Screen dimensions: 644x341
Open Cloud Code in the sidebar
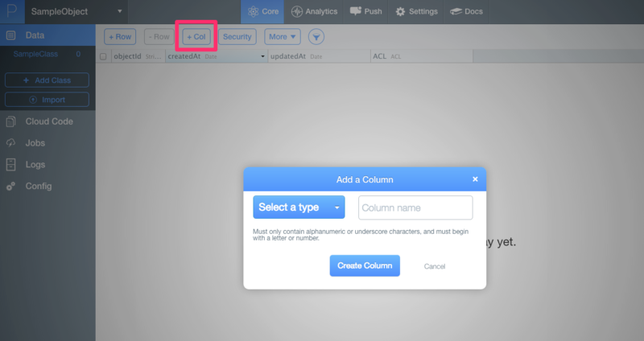coord(47,121)
